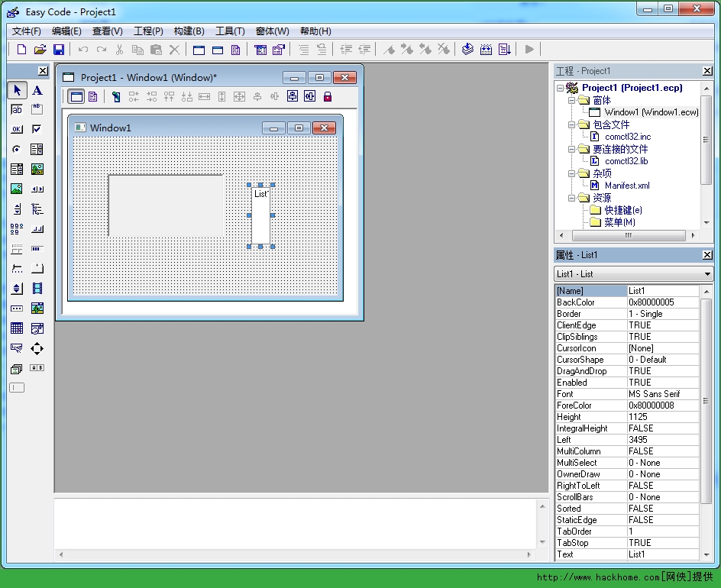721x588 pixels.
Task: Click the Undo toolbar icon
Action: [82, 49]
